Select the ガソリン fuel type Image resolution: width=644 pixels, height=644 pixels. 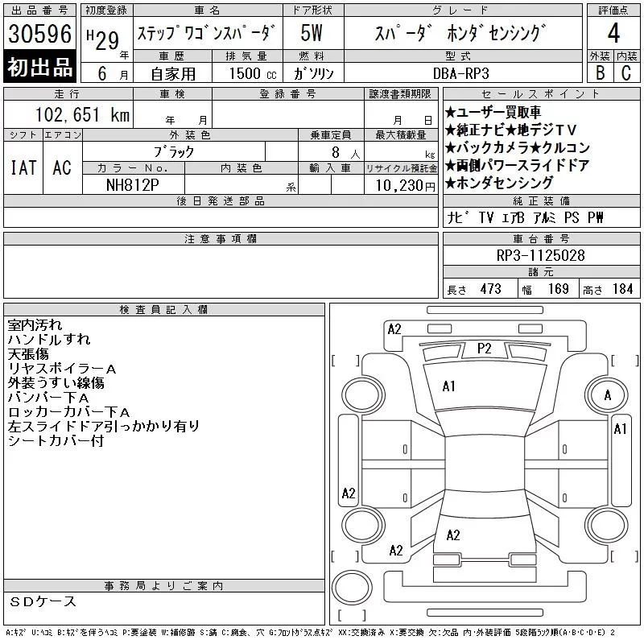coord(313,73)
